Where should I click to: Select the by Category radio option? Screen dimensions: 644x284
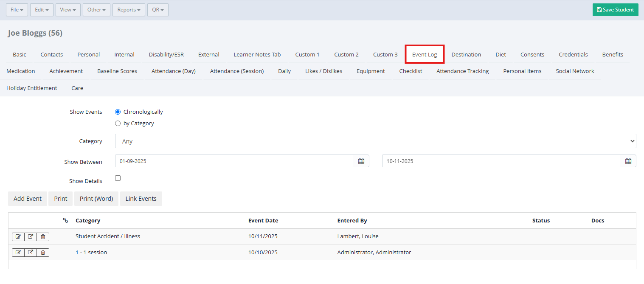(118, 124)
